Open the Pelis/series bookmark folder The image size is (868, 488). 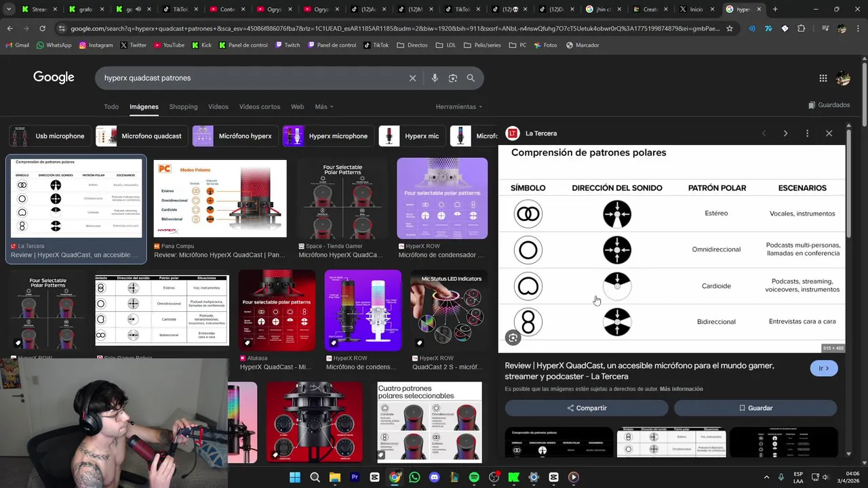483,45
